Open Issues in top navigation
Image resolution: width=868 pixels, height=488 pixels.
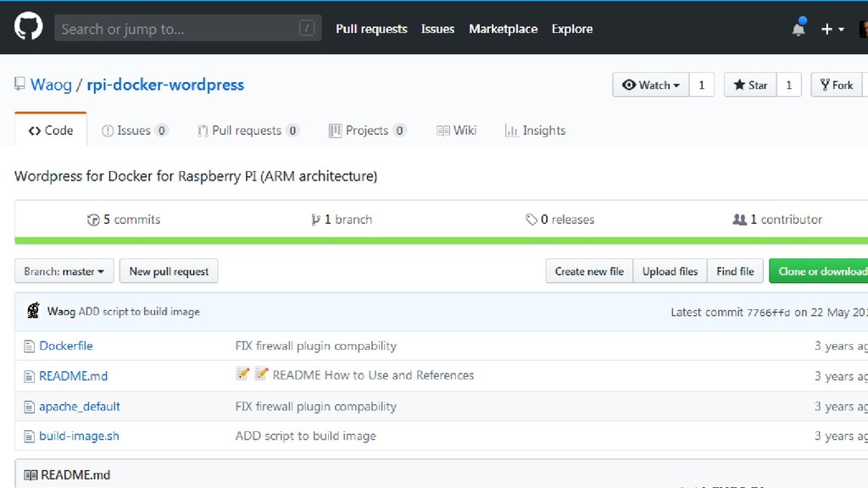pyautogui.click(x=437, y=29)
